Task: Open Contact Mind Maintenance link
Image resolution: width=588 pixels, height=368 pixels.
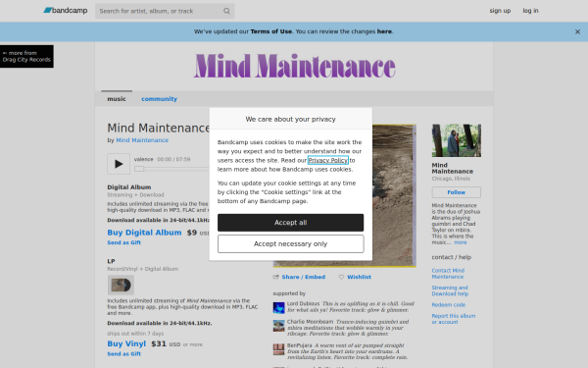Action: [x=448, y=274]
